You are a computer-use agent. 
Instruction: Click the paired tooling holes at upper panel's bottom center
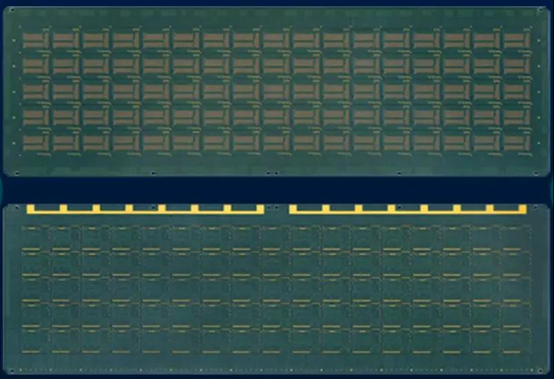(x=272, y=173)
